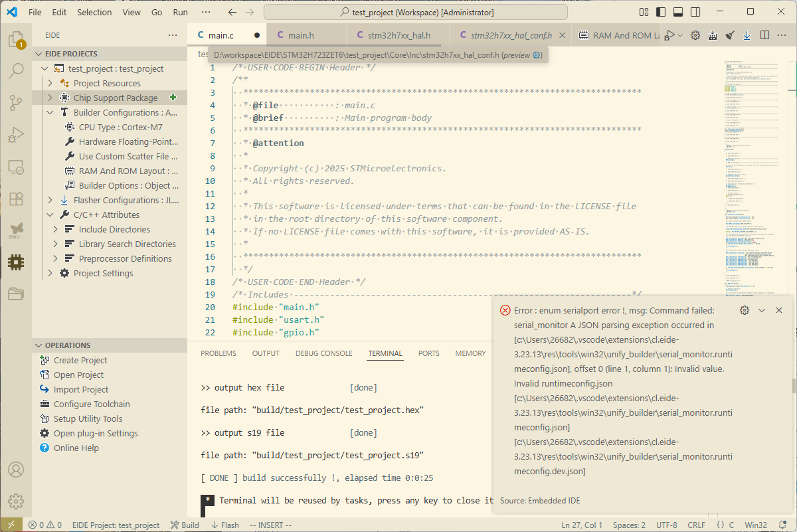Click the EIDE view more actions ellipsis

point(173,35)
